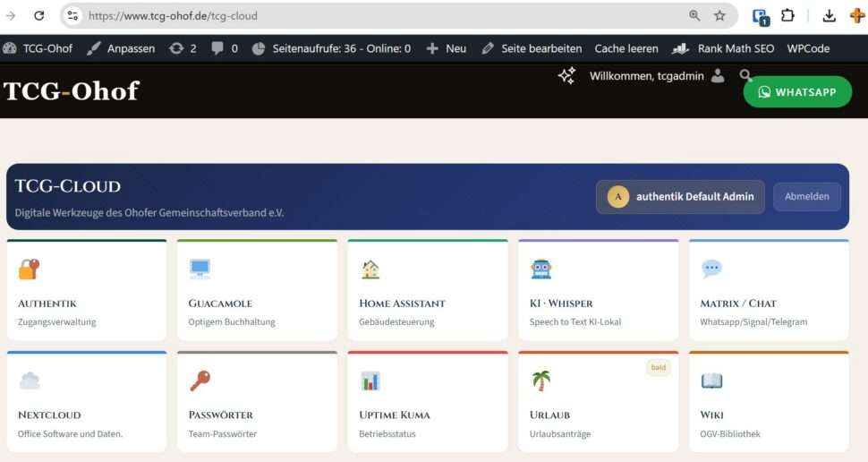The image size is (868, 462).
Task: Open the site search magnifier icon
Action: coord(745,75)
